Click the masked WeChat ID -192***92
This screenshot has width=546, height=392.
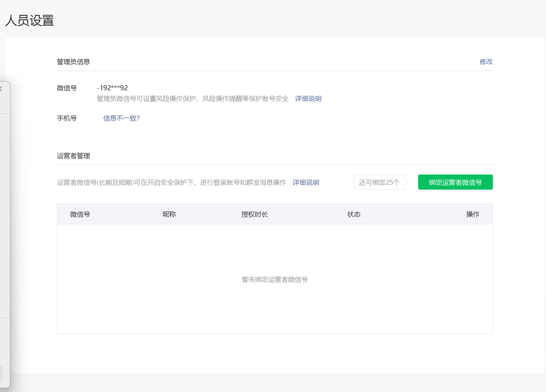[x=112, y=88]
